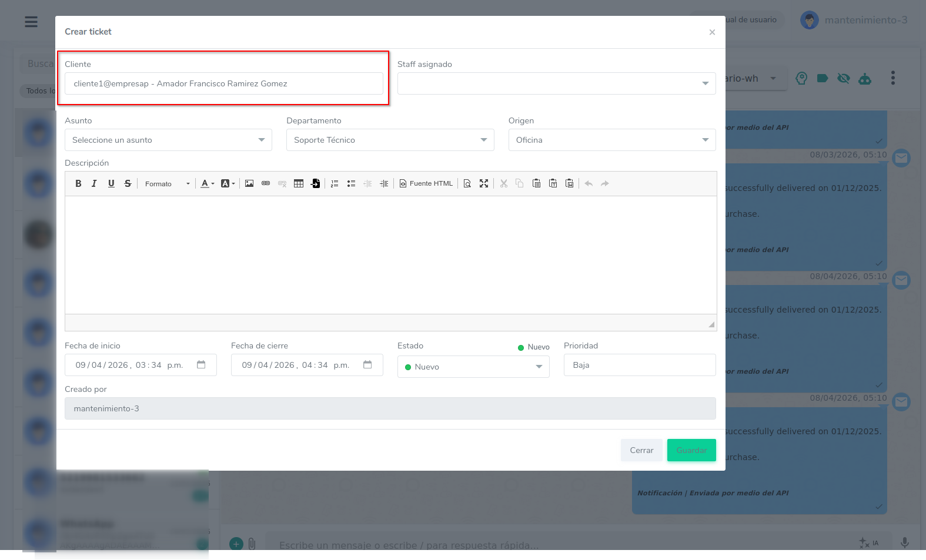The image size is (926, 560).
Task: Toggle underline formatting in the editor
Action: pyautogui.click(x=111, y=183)
